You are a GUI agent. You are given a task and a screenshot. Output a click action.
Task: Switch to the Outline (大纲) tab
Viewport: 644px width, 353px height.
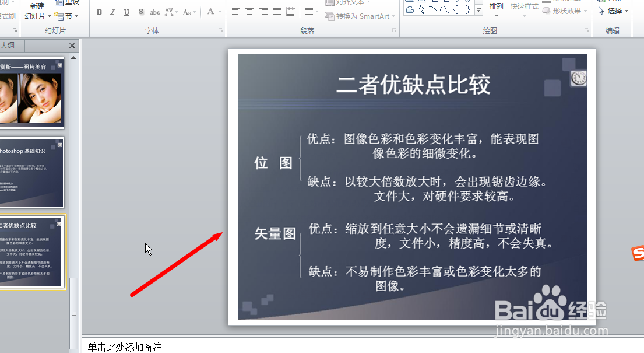pyautogui.click(x=8, y=46)
